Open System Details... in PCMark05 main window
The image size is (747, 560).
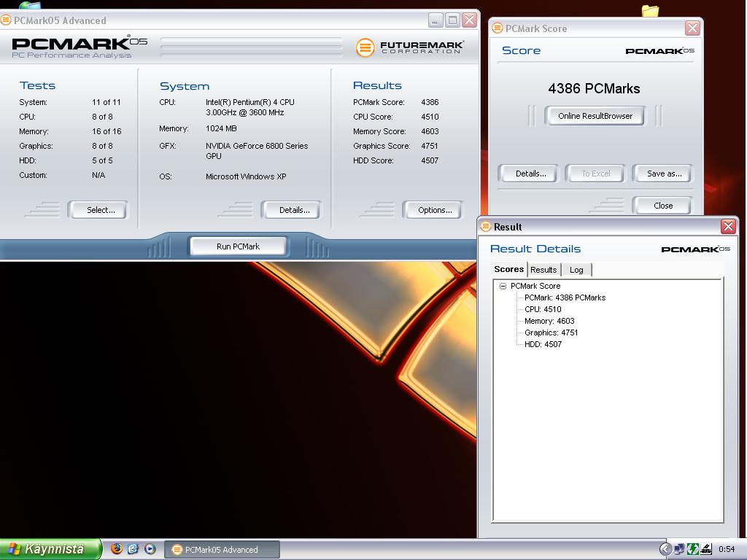(x=291, y=210)
